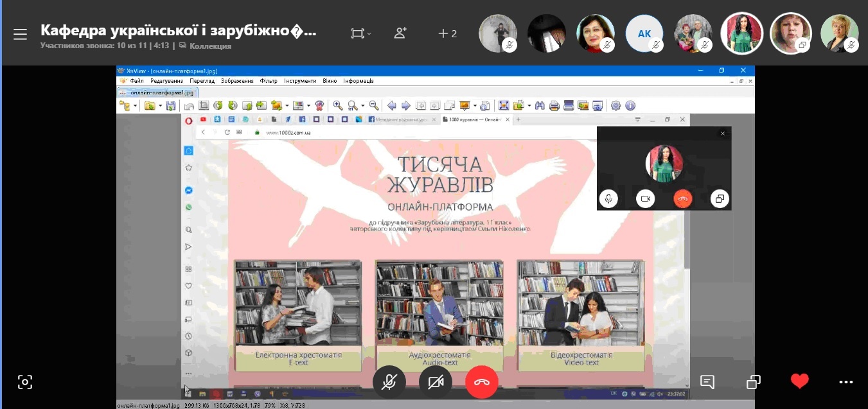Open the Skype hamburger menu

click(x=20, y=34)
